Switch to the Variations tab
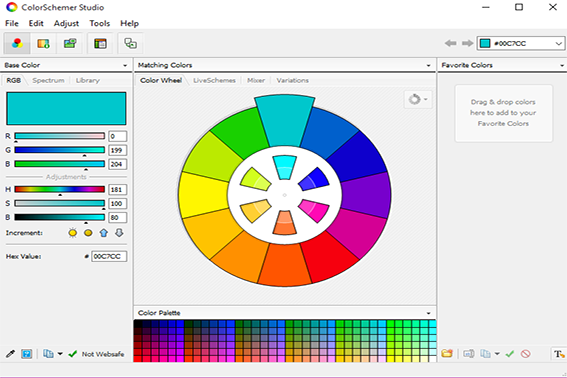Screen dimensions: 567x378 coord(293,80)
